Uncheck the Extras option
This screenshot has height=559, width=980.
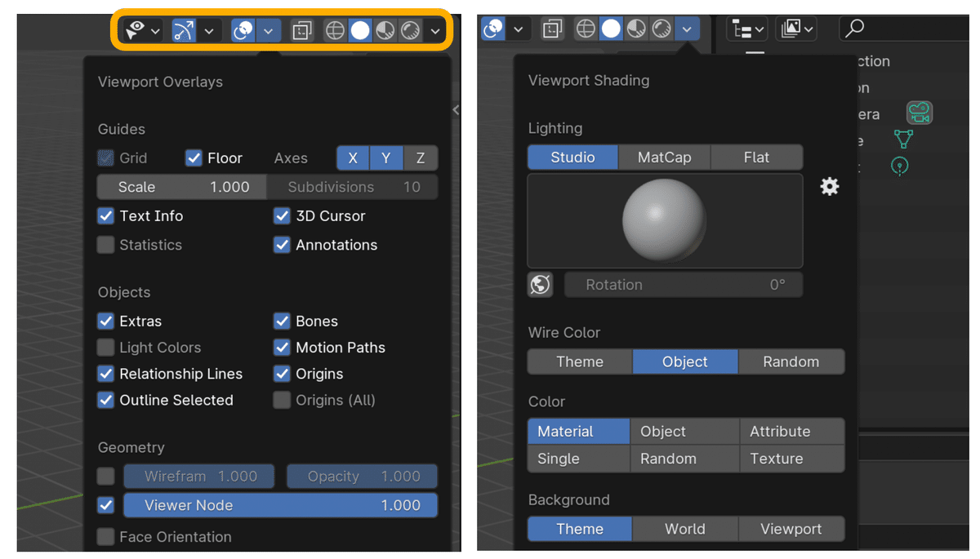[x=105, y=321]
